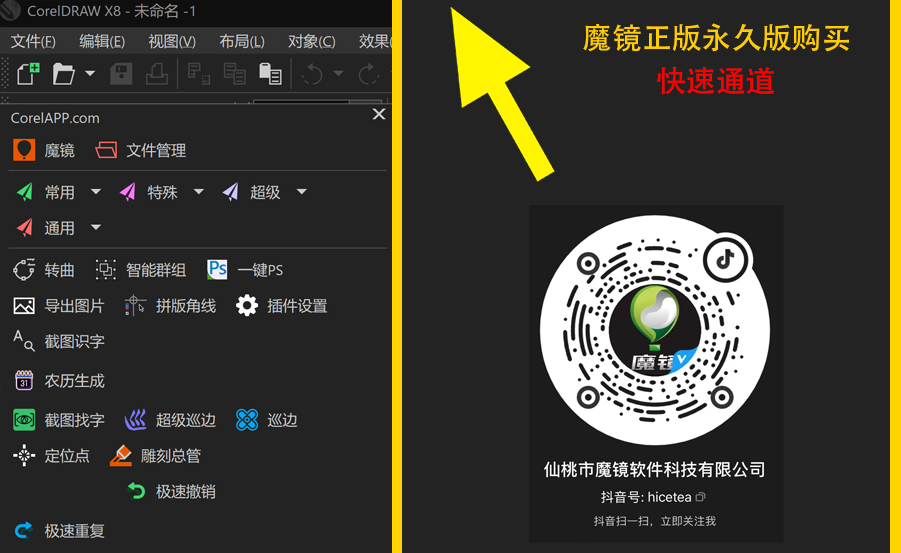Expand the 超级 dropdown arrow

302,191
